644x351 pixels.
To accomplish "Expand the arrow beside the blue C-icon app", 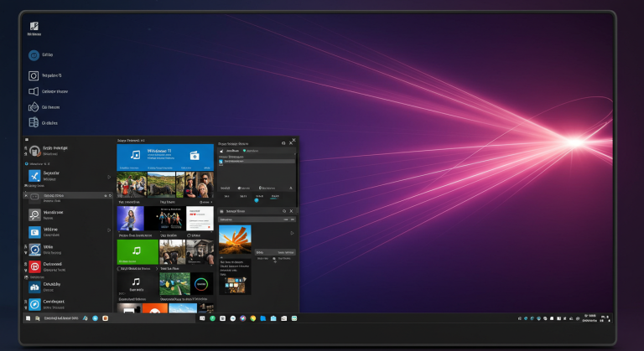I will pos(109,230).
